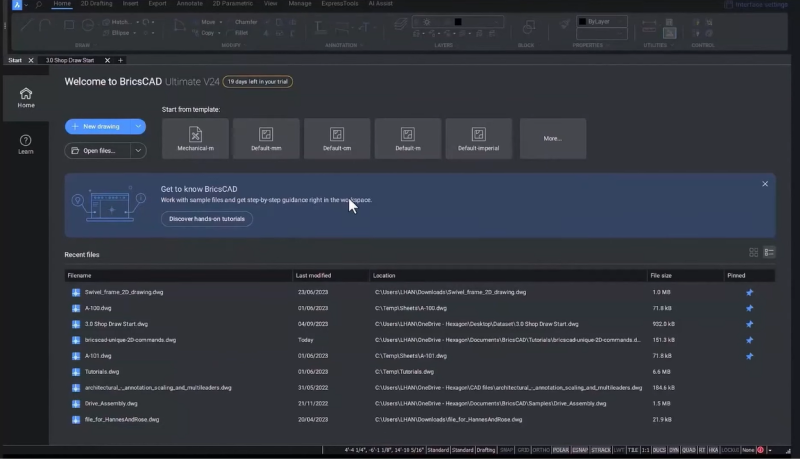Viewport: 800px width, 459px height.
Task: Open the Home sidebar icon
Action: [x=26, y=97]
